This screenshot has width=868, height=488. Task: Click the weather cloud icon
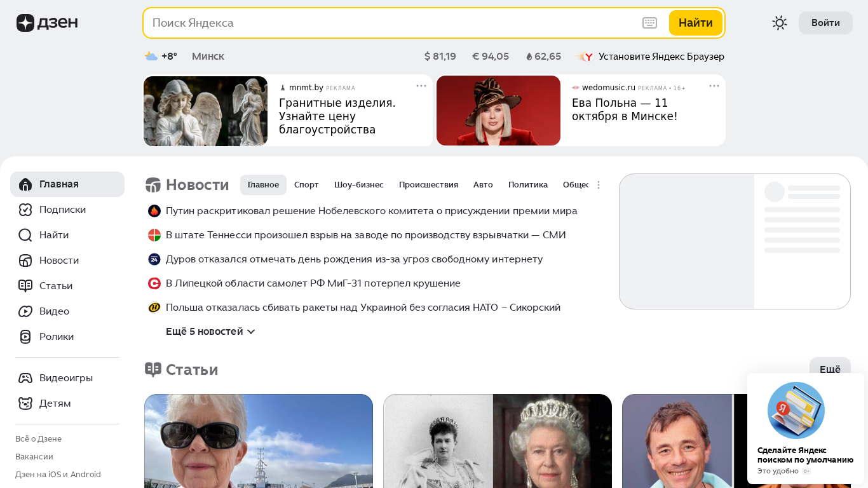click(x=151, y=56)
